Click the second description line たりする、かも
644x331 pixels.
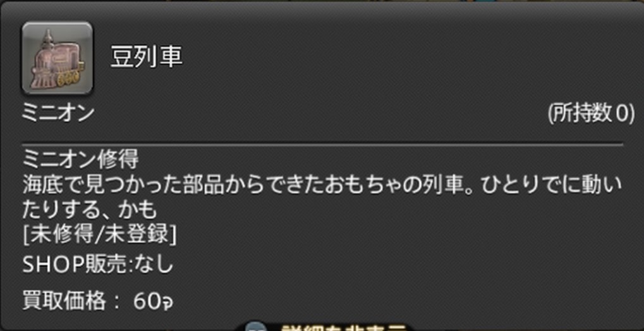click(x=90, y=210)
